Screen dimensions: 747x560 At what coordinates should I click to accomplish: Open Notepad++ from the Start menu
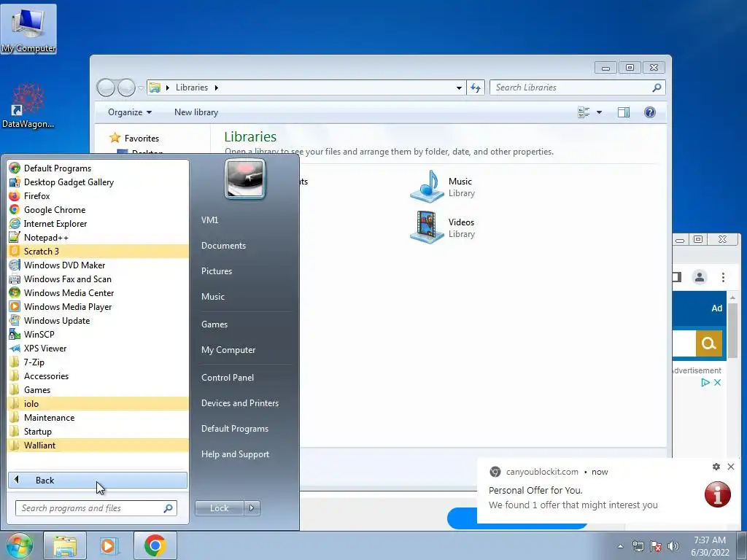[98, 237]
